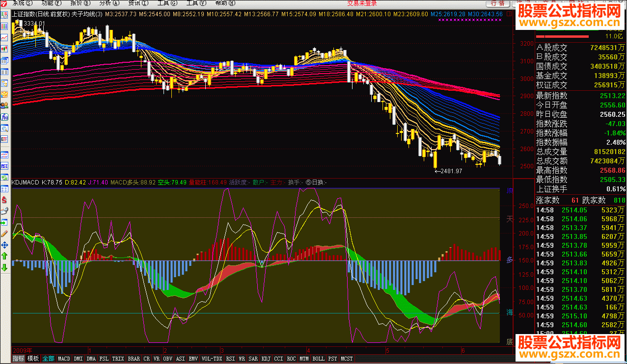627x364 pixels.
Task: Select the VOL-TDX indicator tab
Action: click(x=212, y=359)
